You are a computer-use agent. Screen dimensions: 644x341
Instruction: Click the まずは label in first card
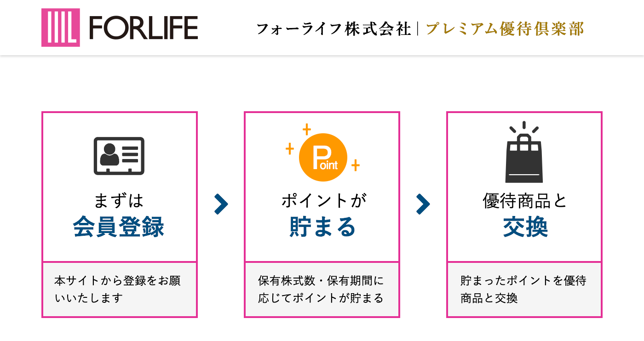[119, 201]
